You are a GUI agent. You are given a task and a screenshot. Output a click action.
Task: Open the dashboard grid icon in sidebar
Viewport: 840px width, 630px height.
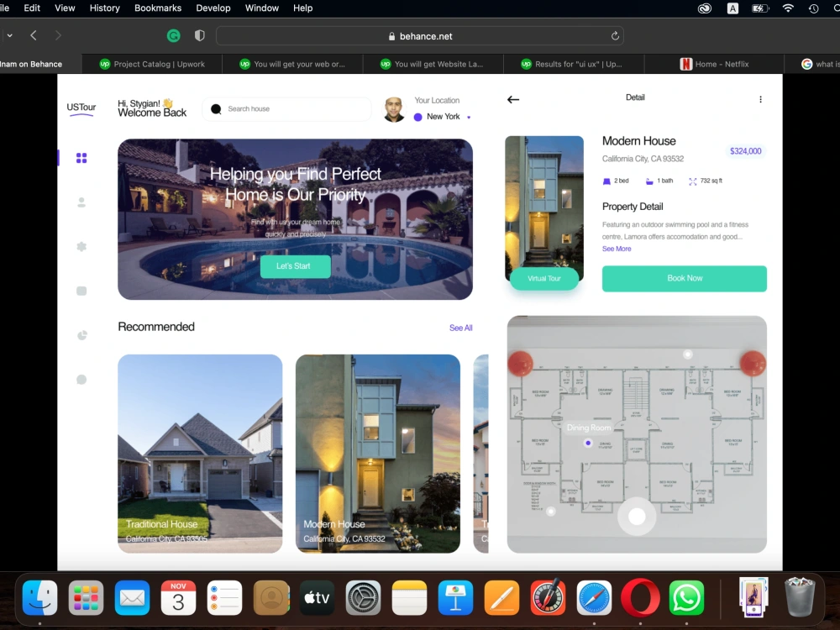(x=81, y=158)
